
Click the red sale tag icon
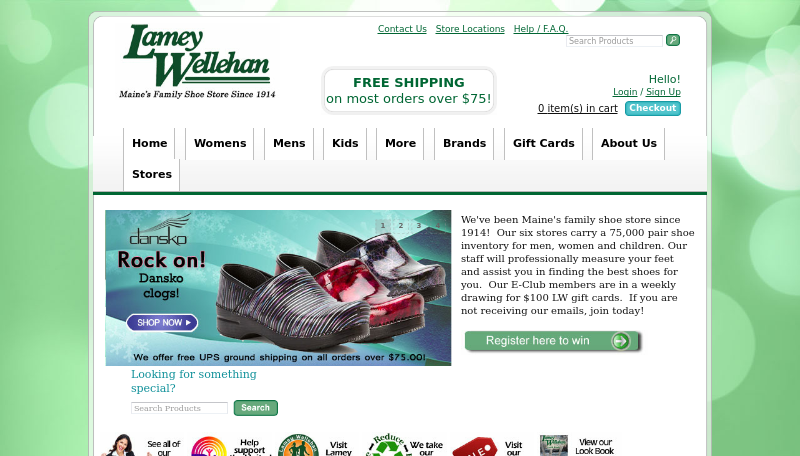pyautogui.click(x=475, y=447)
